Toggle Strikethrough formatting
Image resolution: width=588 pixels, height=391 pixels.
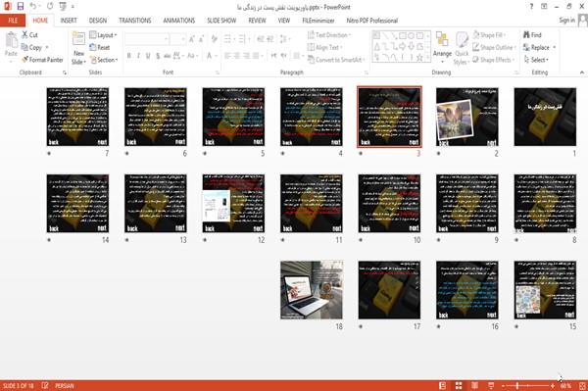click(x=168, y=56)
